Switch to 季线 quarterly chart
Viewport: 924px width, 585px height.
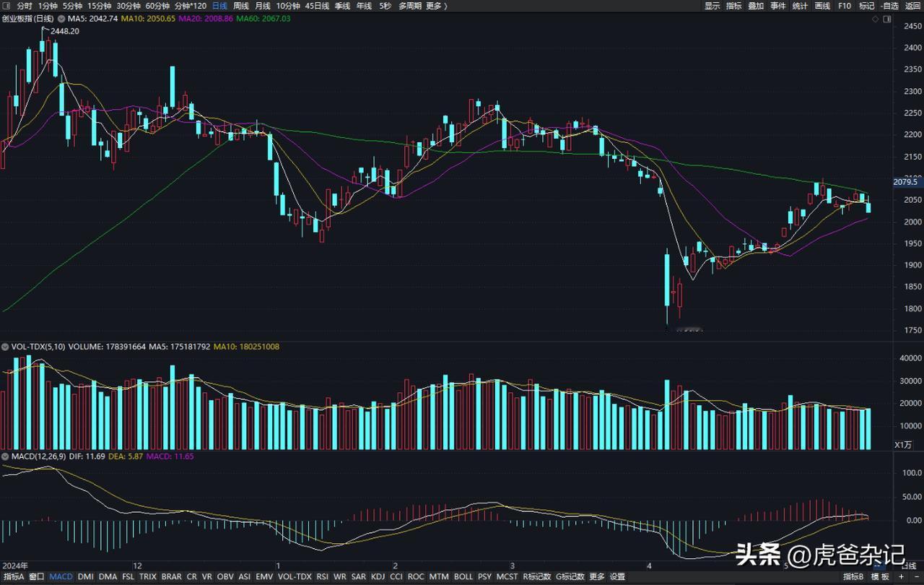click(342, 6)
